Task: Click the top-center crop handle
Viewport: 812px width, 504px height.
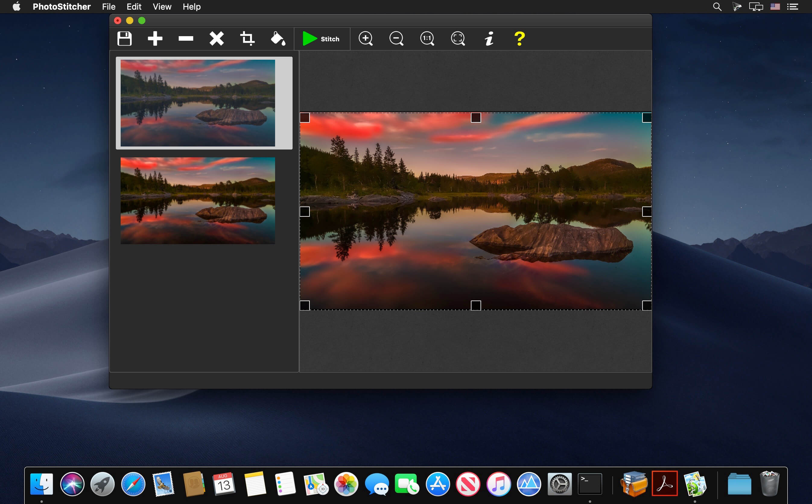Action: [476, 118]
